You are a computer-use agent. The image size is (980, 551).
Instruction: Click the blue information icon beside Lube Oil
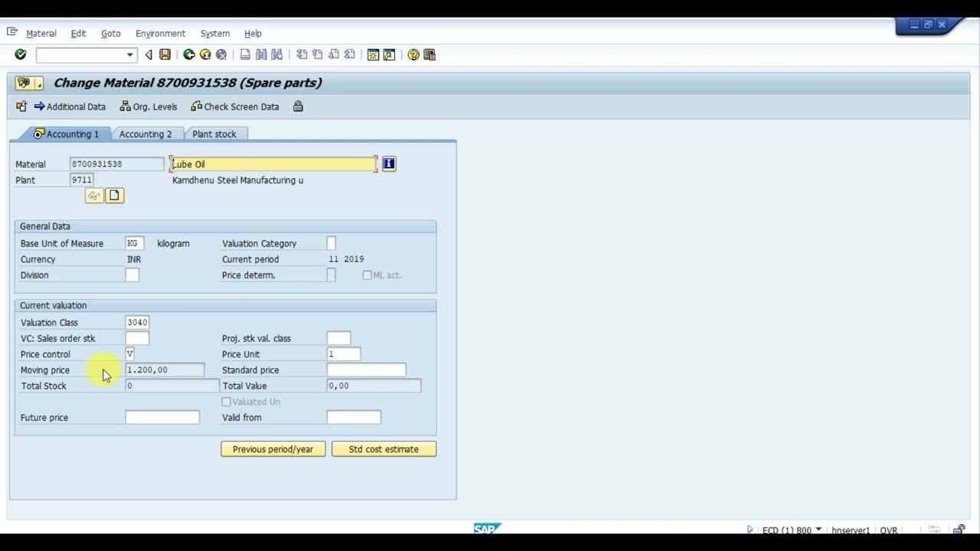(x=389, y=164)
